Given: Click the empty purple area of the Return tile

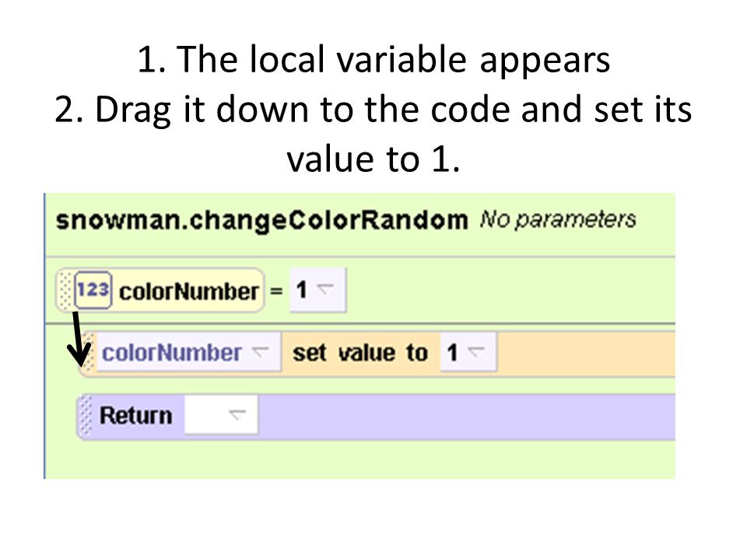Looking at the screenshot, I should [x=467, y=415].
